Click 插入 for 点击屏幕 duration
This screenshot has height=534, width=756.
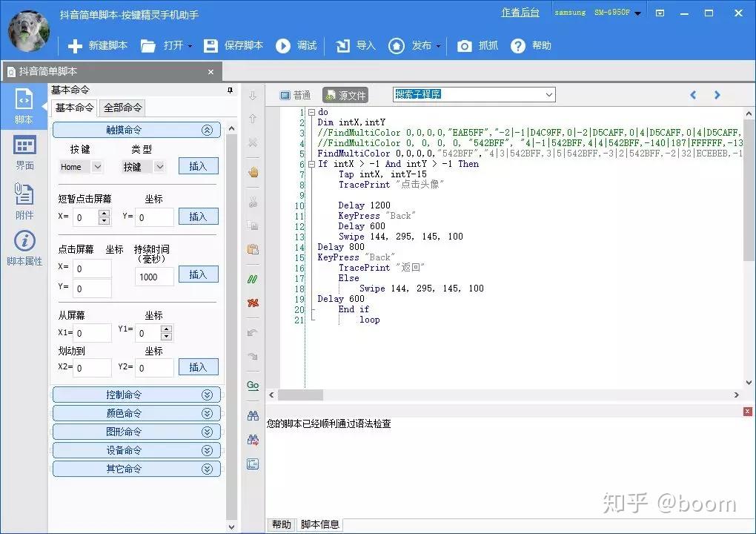coord(198,274)
